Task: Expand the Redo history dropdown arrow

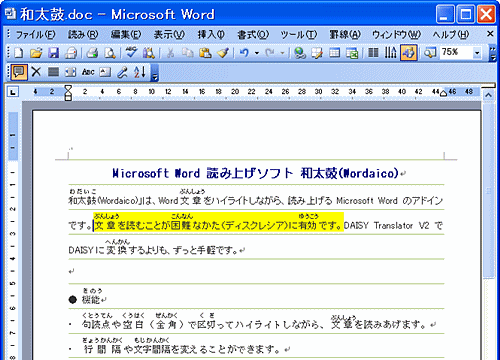Action: pos(282,53)
